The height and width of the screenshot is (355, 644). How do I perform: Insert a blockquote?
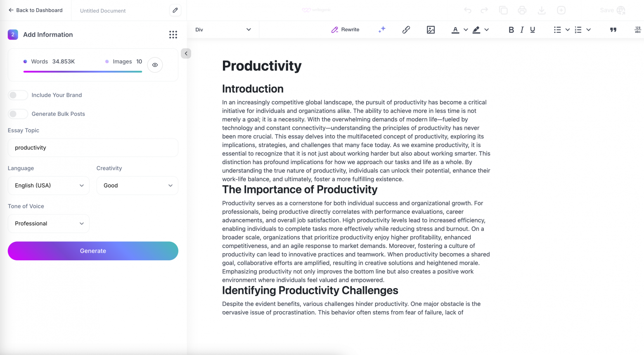point(613,30)
